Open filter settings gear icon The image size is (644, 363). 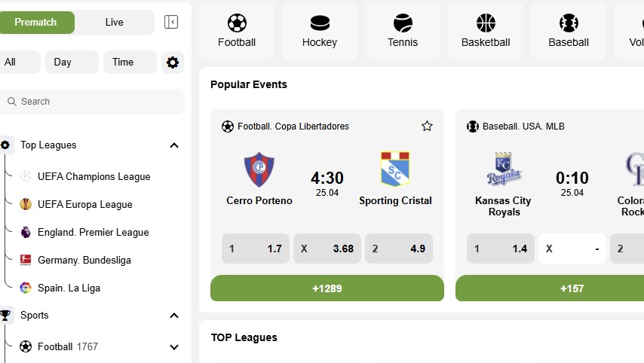coord(173,63)
